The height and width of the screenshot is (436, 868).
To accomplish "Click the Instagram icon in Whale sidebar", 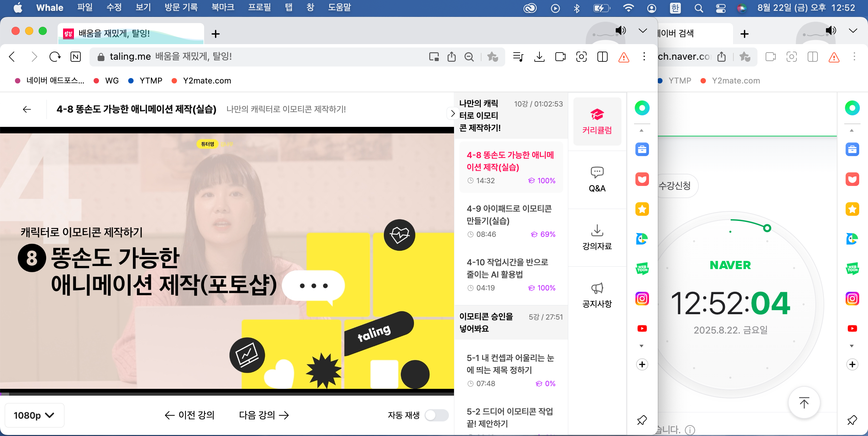I will coord(642,299).
